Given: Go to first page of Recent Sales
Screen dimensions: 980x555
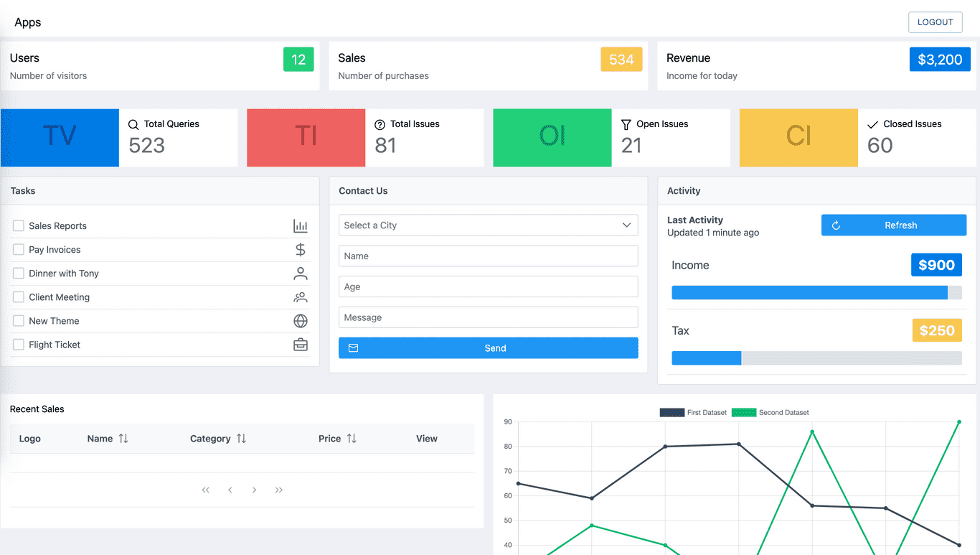Looking at the screenshot, I should coord(206,490).
